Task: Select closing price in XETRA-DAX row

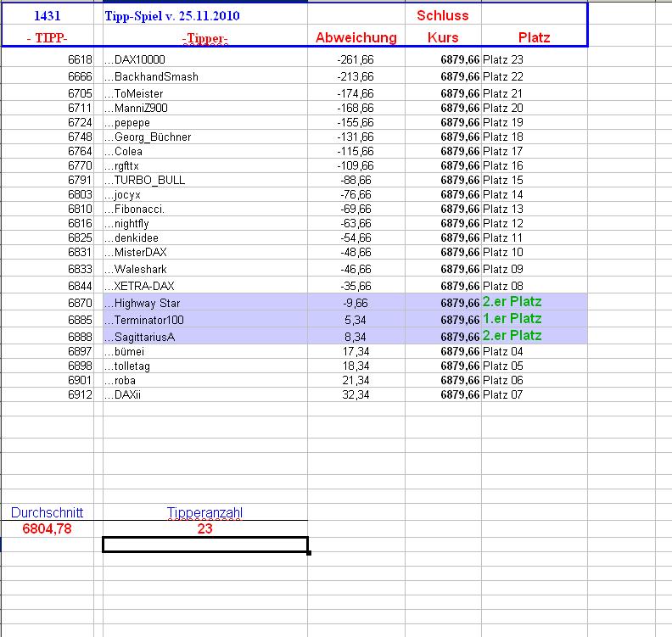Action: [443, 286]
